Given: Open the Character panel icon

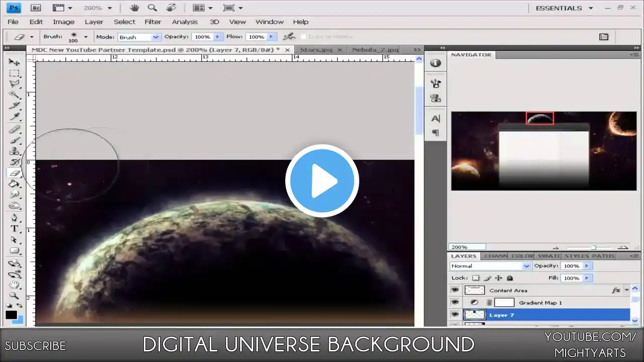Looking at the screenshot, I should pyautogui.click(x=436, y=119).
